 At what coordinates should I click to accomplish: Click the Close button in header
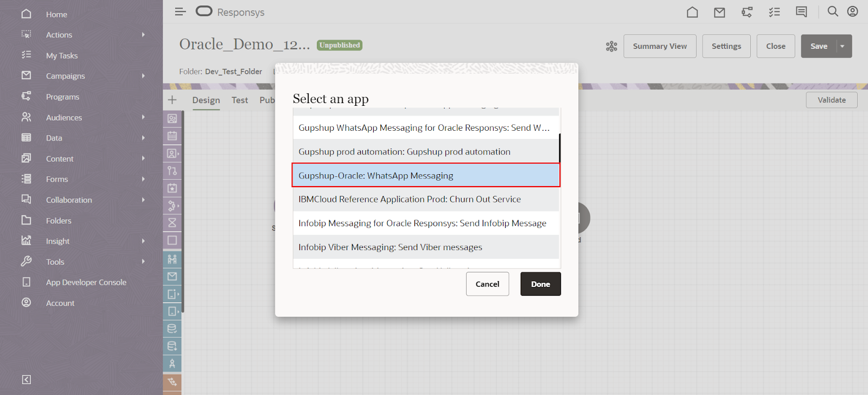tap(776, 46)
